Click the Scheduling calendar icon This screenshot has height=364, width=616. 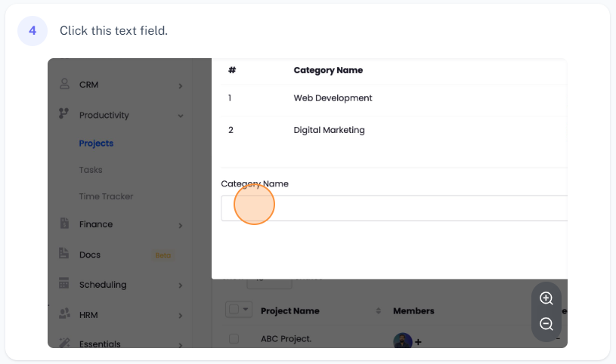pyautogui.click(x=64, y=285)
